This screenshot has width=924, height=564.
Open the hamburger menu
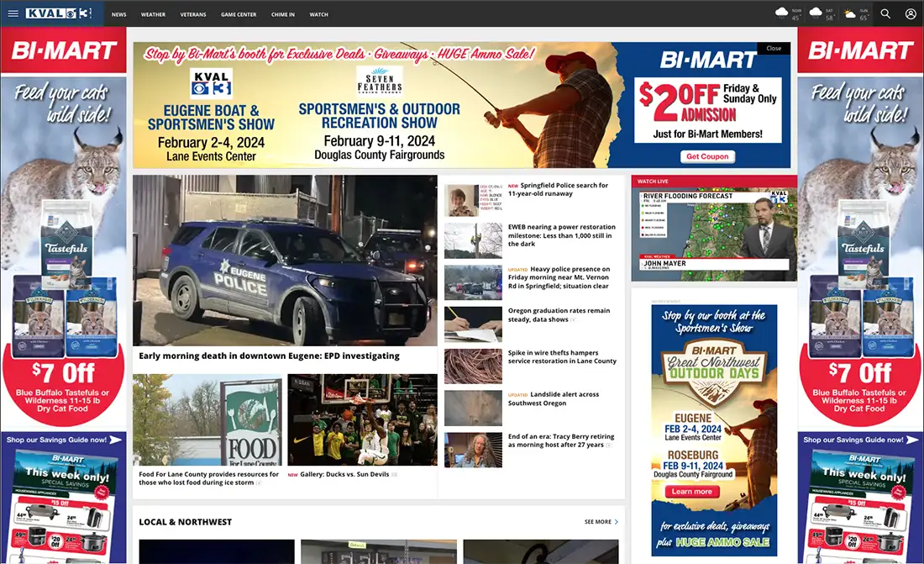point(13,13)
